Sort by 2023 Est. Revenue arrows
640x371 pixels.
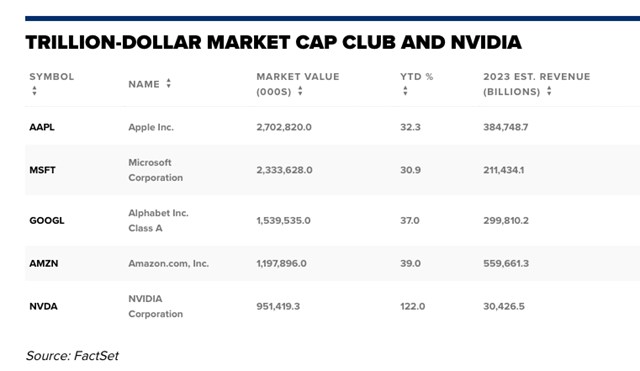pos(549,91)
